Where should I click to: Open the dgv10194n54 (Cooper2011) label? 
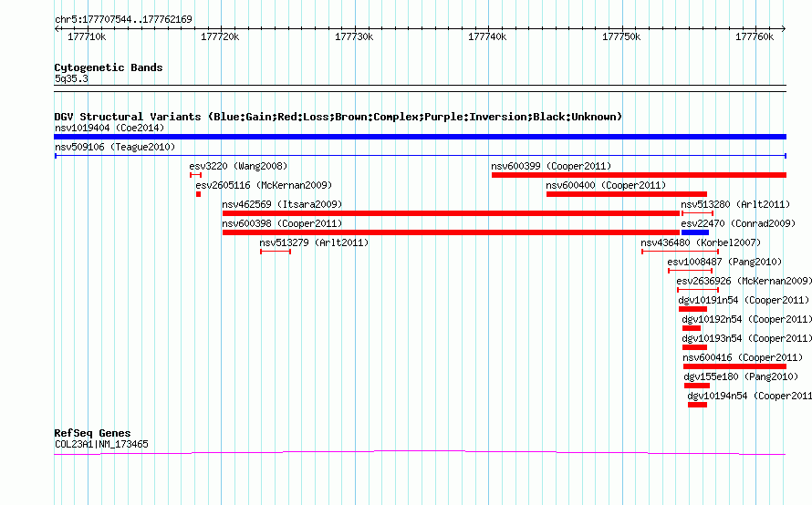pyautogui.click(x=749, y=396)
